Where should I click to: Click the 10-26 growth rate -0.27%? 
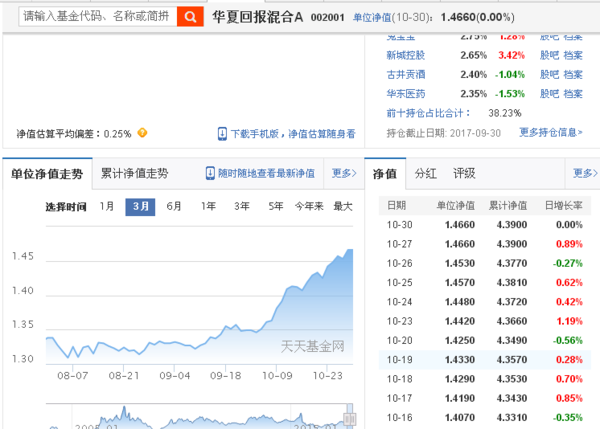tap(567, 263)
